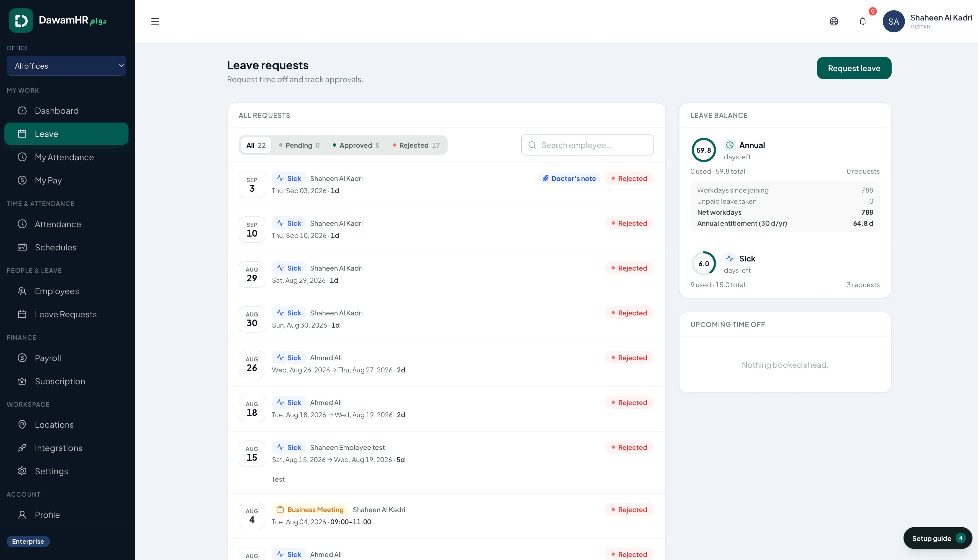The width and height of the screenshot is (978, 560).
Task: Click the Employees people icon
Action: [22, 291]
